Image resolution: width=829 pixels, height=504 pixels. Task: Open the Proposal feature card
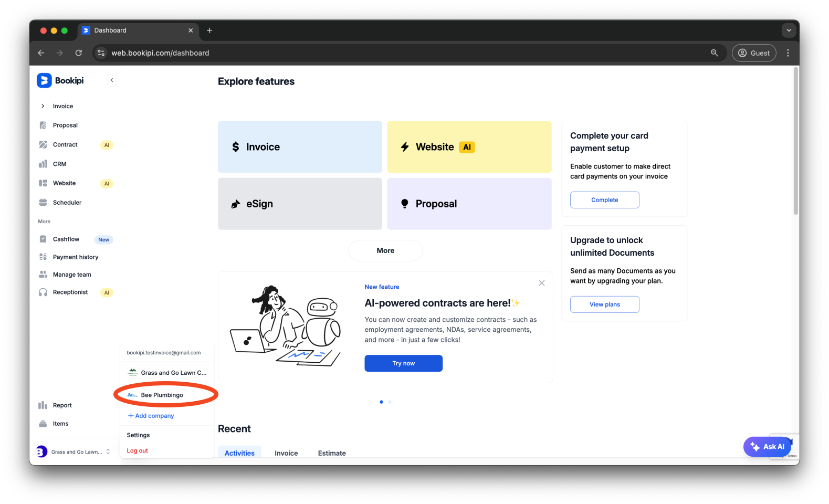(469, 204)
